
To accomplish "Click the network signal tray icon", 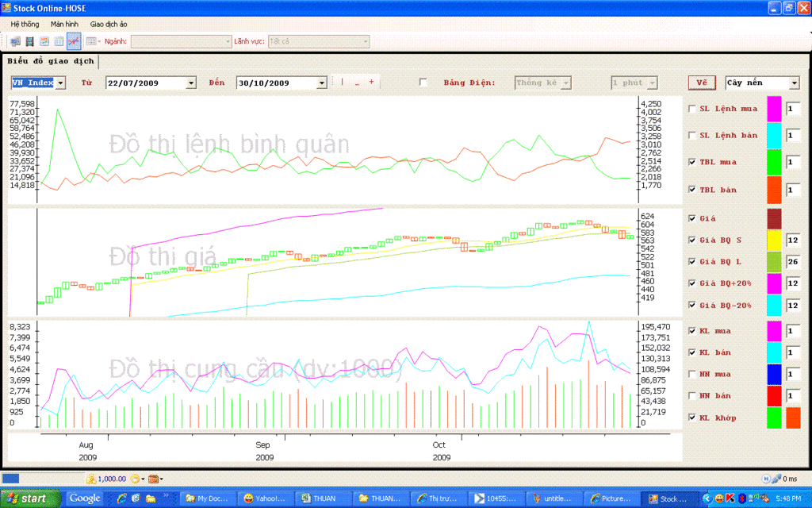I will (753, 498).
